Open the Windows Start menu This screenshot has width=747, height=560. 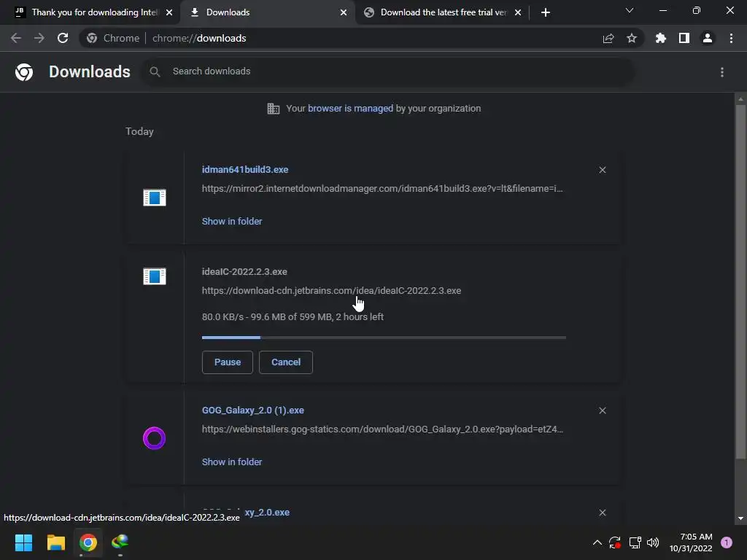pos(23,542)
